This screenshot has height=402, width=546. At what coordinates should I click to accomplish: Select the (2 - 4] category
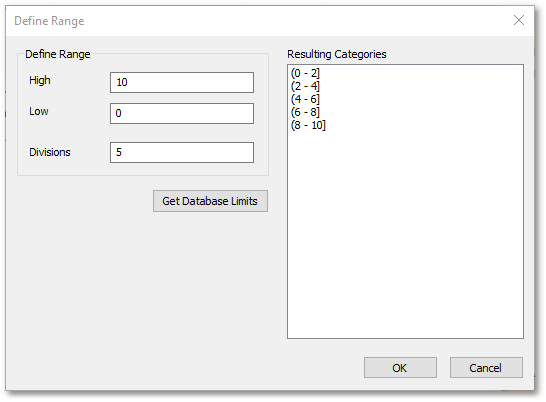pyautogui.click(x=305, y=86)
